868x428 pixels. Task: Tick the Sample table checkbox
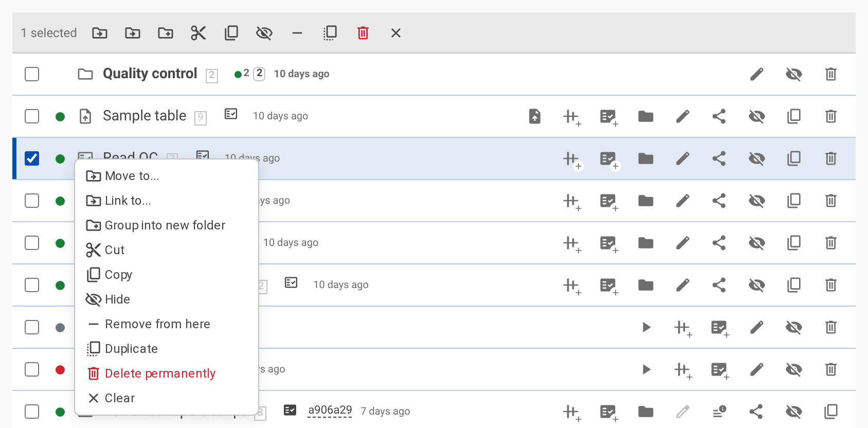pos(32,116)
